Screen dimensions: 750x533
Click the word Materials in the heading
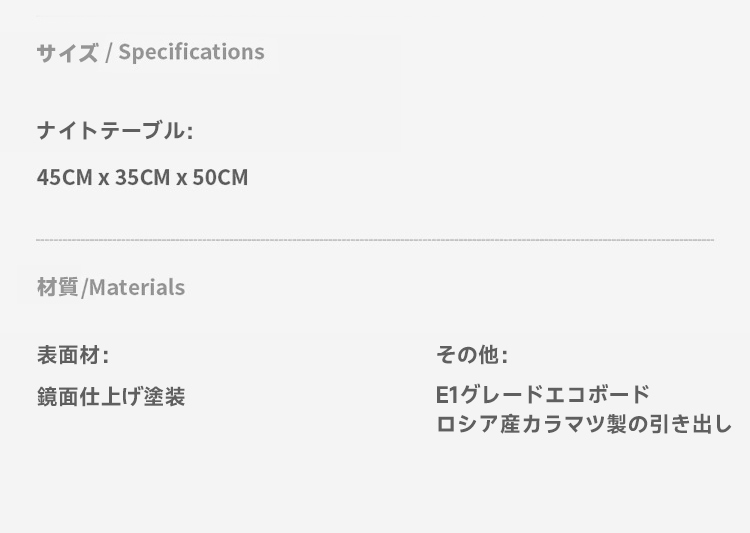click(137, 288)
